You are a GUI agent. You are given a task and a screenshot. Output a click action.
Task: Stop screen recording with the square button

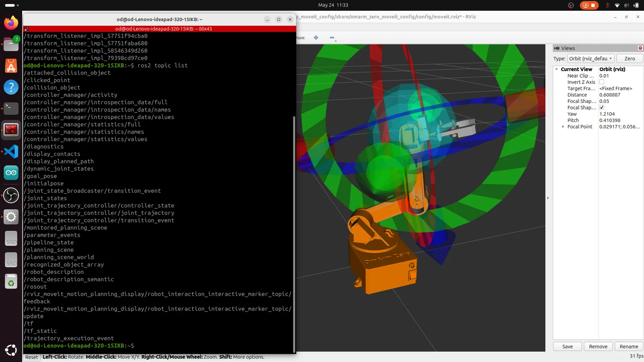[x=593, y=5]
